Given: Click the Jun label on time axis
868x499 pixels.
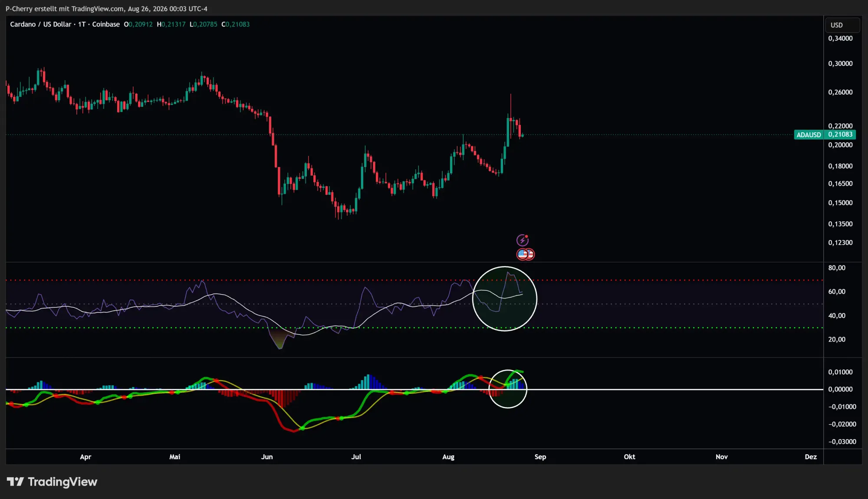Looking at the screenshot, I should click(267, 457).
